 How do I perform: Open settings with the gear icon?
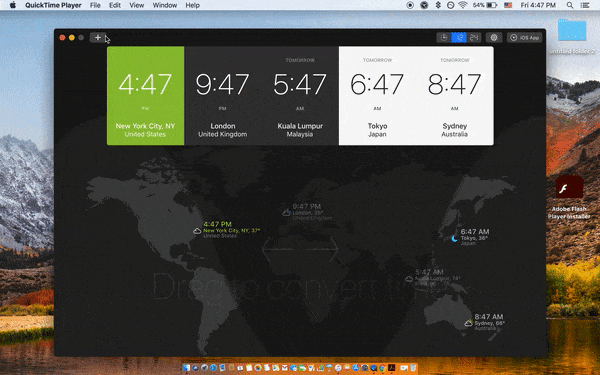[x=494, y=38]
